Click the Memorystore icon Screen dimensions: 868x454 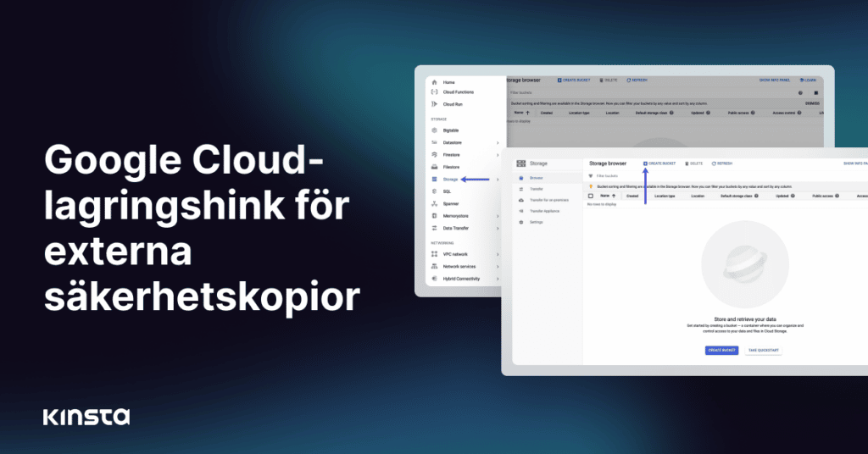tap(434, 216)
